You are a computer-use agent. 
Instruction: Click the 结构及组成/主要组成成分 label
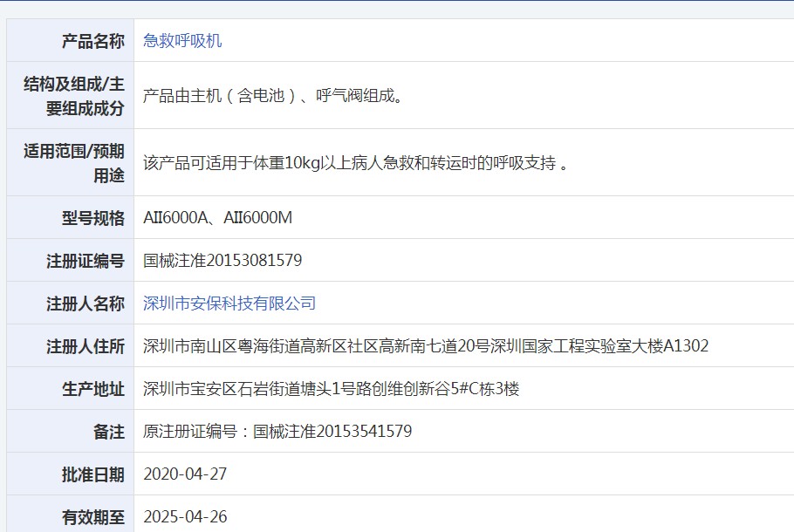74,96
